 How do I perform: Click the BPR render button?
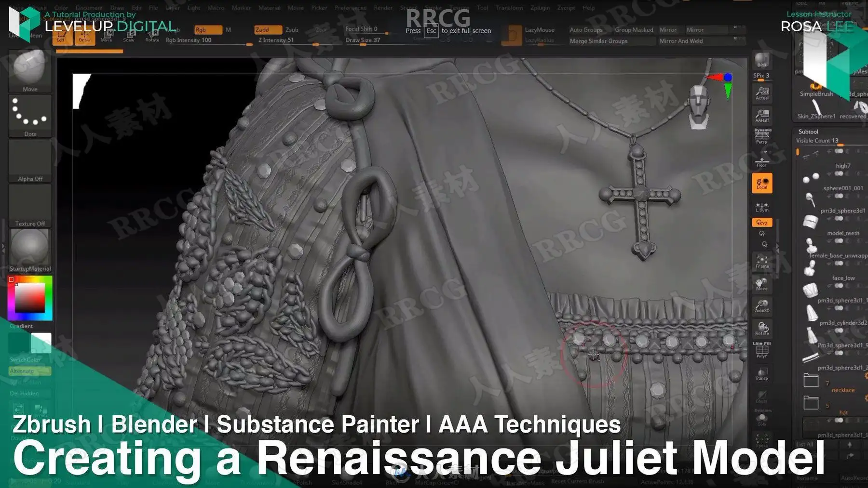pos(762,60)
